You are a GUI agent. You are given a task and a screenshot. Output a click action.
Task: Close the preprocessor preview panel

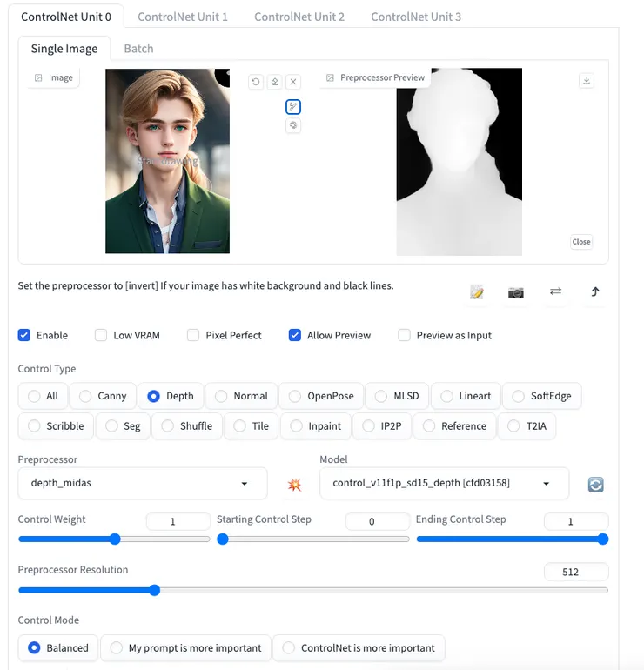pyautogui.click(x=581, y=242)
